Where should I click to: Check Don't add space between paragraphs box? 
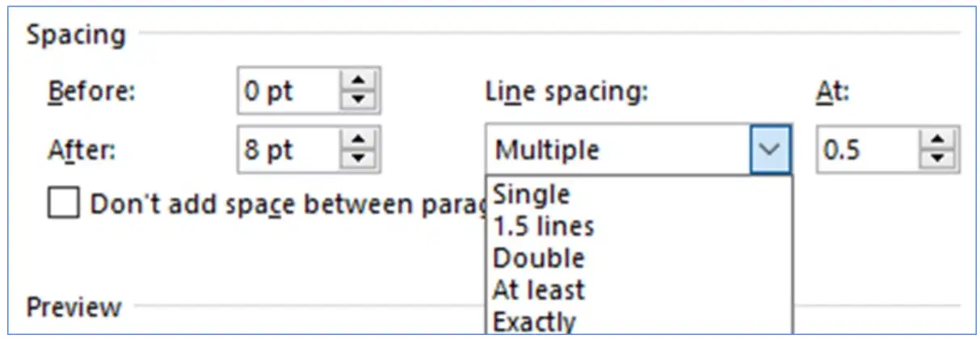[64, 204]
